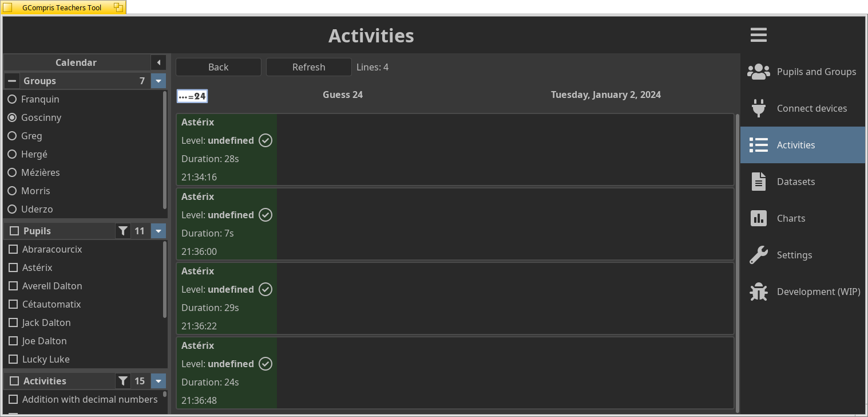868x417 pixels.
Task: Click the Datasets document icon
Action: (x=758, y=182)
